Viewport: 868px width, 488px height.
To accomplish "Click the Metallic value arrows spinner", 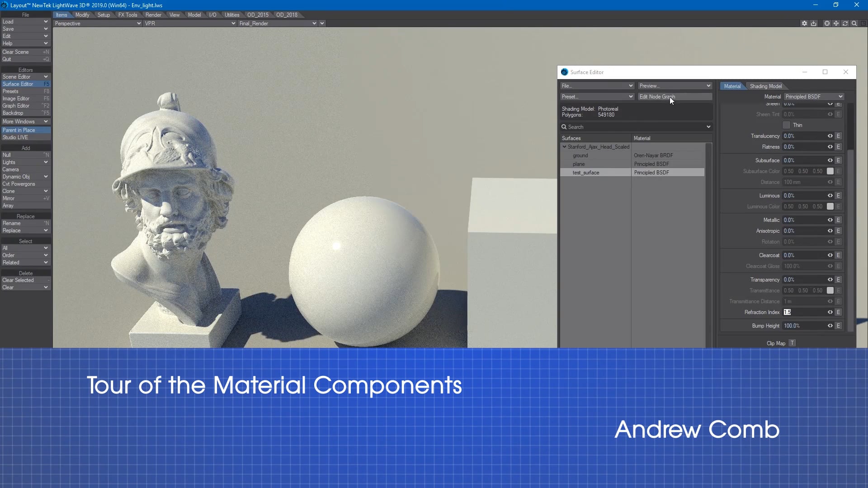I will pos(830,220).
